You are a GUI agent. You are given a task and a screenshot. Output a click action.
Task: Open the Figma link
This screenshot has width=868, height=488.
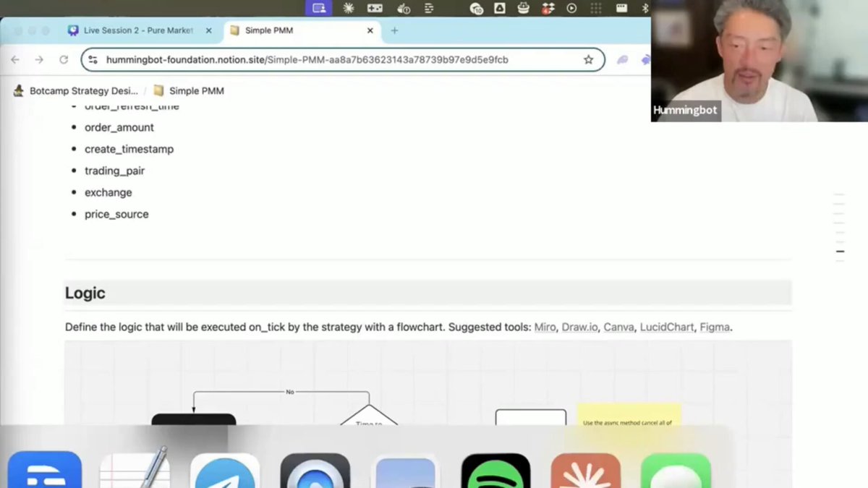[x=715, y=327]
